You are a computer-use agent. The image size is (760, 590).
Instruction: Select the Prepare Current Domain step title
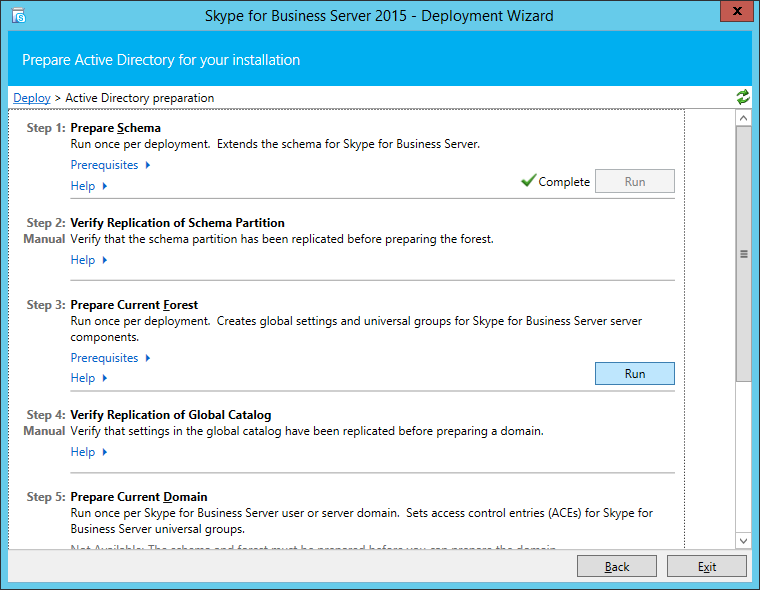139,497
